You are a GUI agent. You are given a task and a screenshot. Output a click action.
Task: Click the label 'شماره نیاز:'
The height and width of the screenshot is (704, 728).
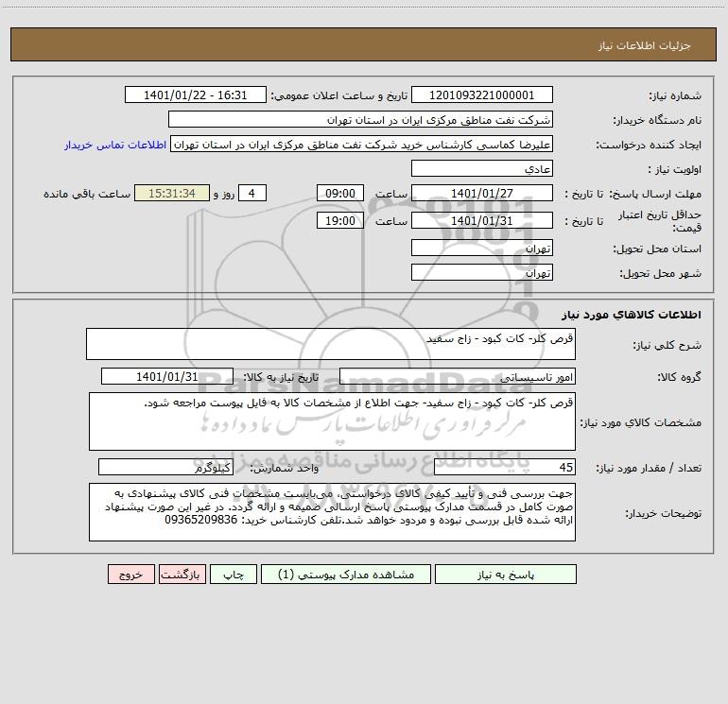[675, 96]
